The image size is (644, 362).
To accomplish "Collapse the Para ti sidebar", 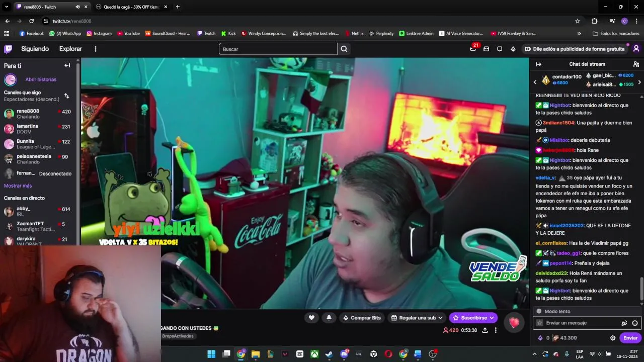I will (67, 65).
